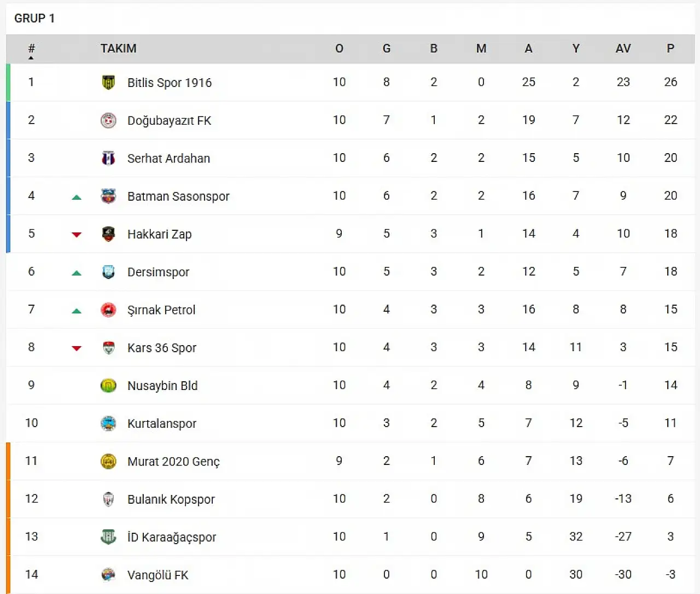Click the sort arrow under # header

coord(31,57)
